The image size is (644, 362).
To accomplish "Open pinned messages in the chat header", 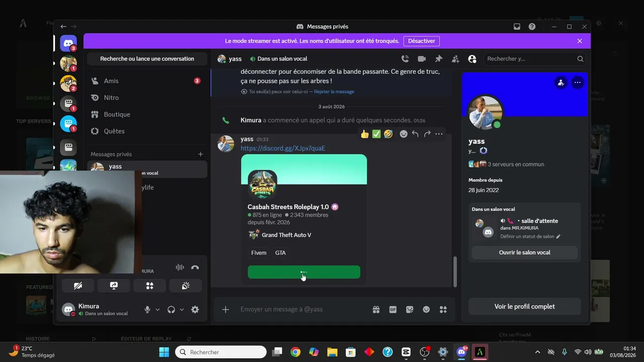I will [x=439, y=59].
